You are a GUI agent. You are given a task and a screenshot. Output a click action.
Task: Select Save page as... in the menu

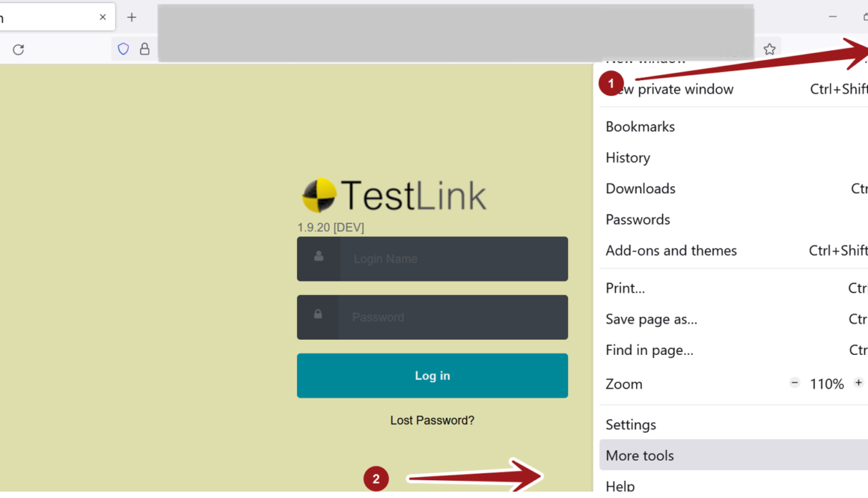[733, 320]
